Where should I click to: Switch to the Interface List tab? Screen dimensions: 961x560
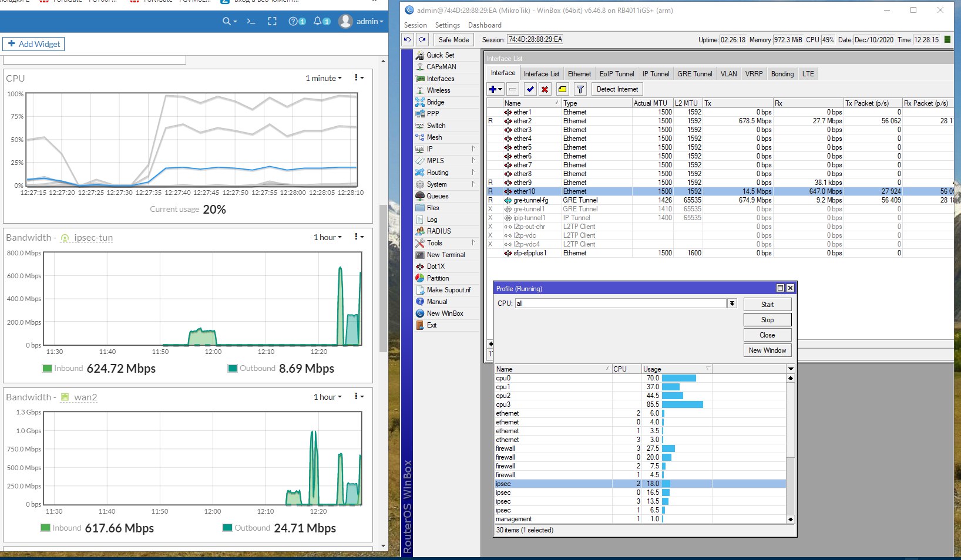541,74
